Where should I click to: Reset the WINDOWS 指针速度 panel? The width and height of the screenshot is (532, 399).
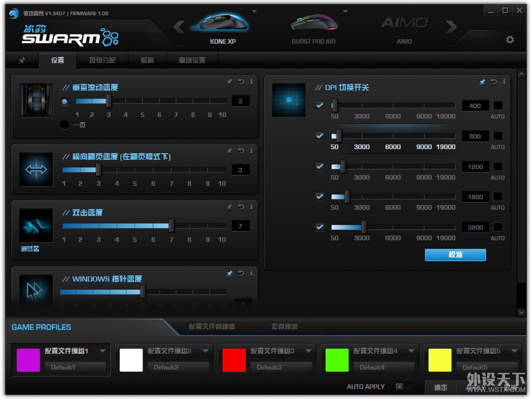(241, 273)
